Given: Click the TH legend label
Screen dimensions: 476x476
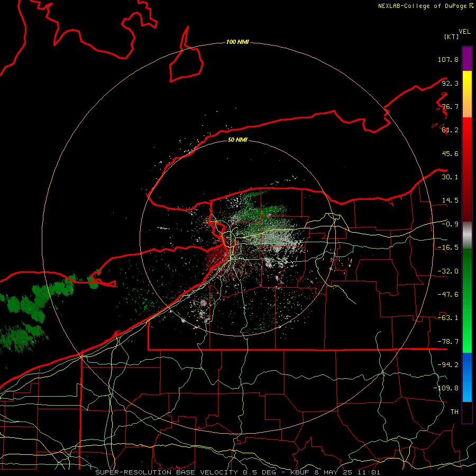Looking at the screenshot, I should 454,412.
